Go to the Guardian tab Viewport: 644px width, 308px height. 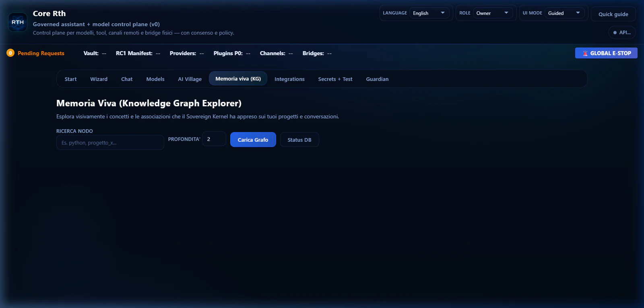tap(377, 79)
